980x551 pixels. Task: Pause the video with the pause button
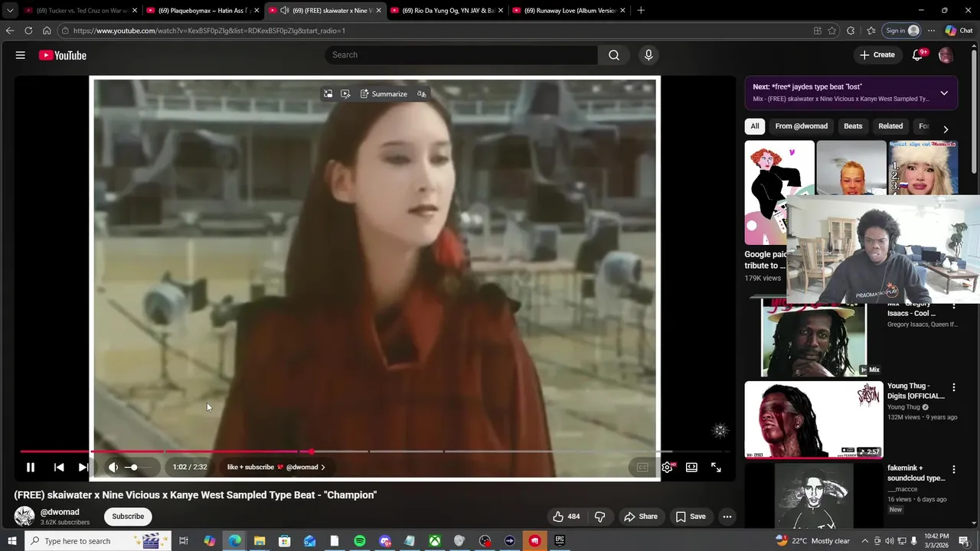coord(31,467)
